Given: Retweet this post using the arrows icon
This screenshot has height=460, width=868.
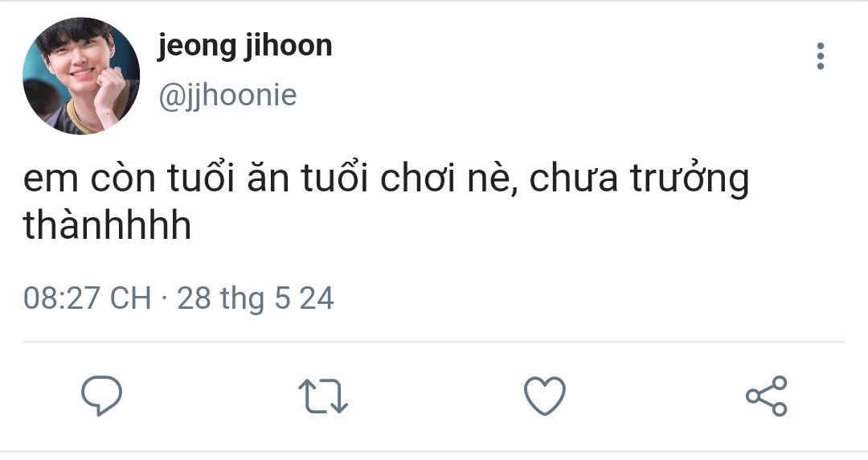Looking at the screenshot, I should [322, 396].
